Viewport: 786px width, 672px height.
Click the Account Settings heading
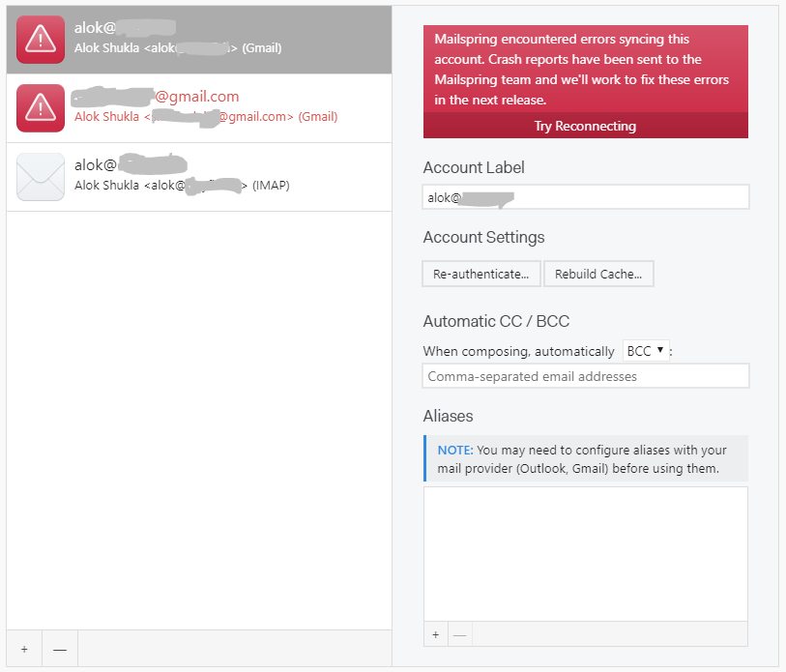[483, 237]
